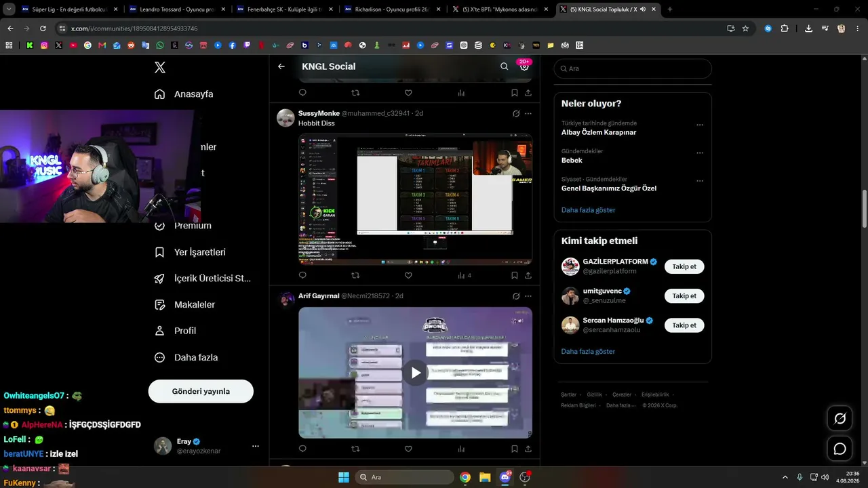Open Premium in the sidebar
The width and height of the screenshot is (868, 488).
tap(183, 226)
